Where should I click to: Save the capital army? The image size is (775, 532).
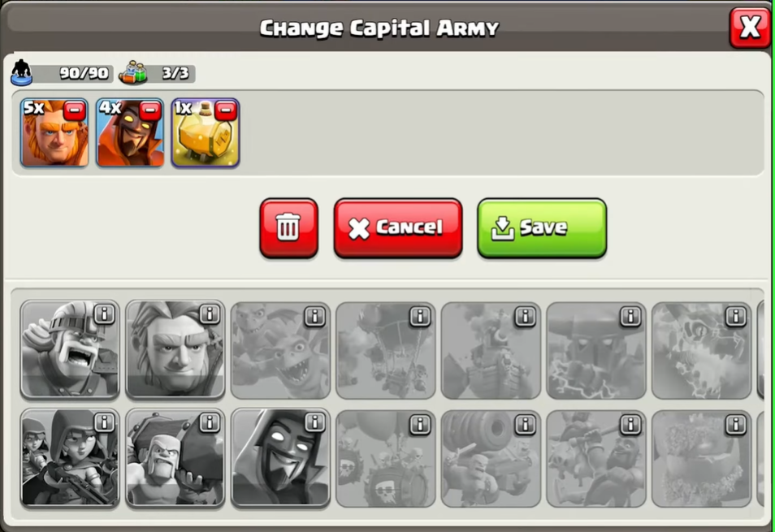coord(542,227)
